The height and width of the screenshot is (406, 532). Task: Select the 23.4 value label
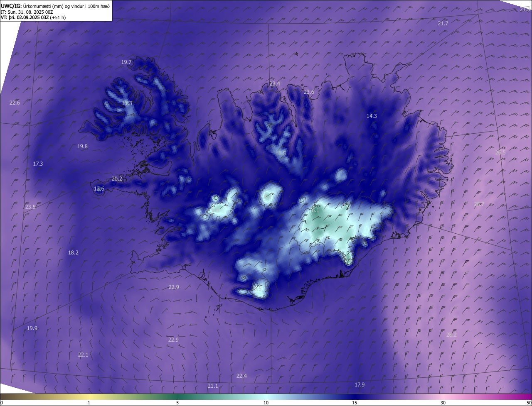tap(275, 84)
